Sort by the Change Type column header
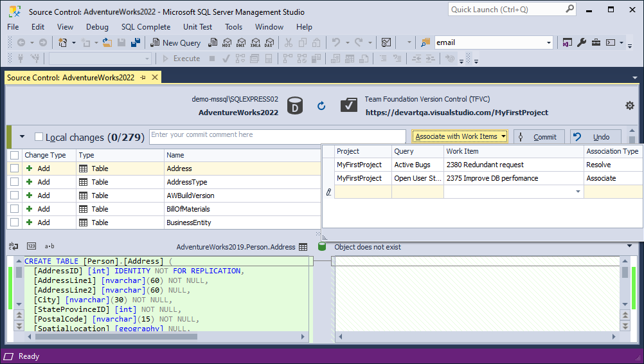The image size is (644, 364). click(49, 155)
